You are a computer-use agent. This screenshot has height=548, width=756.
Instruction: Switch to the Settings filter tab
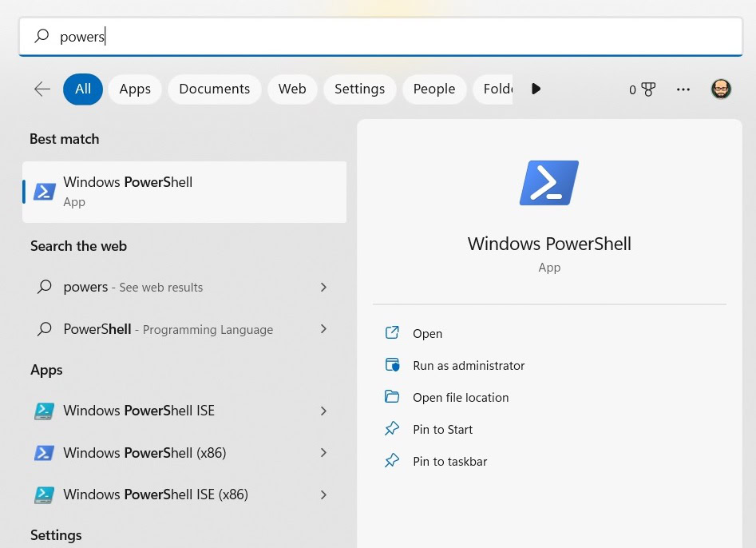[359, 89]
